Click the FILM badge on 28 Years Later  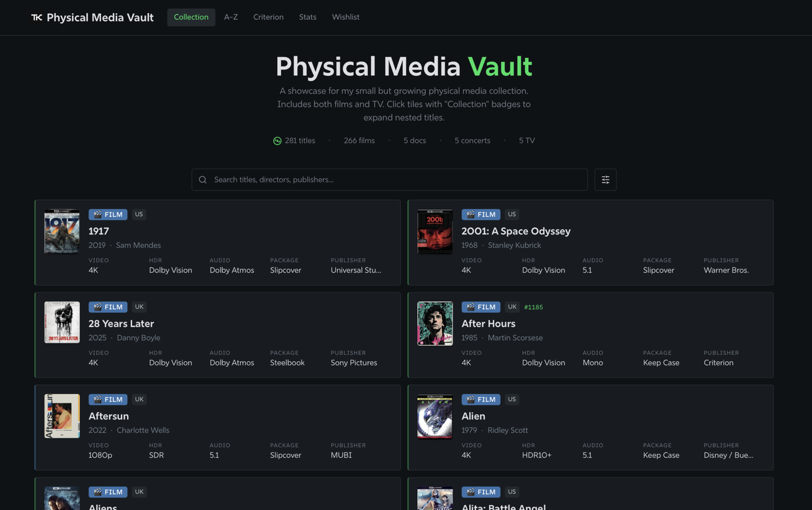pos(108,307)
